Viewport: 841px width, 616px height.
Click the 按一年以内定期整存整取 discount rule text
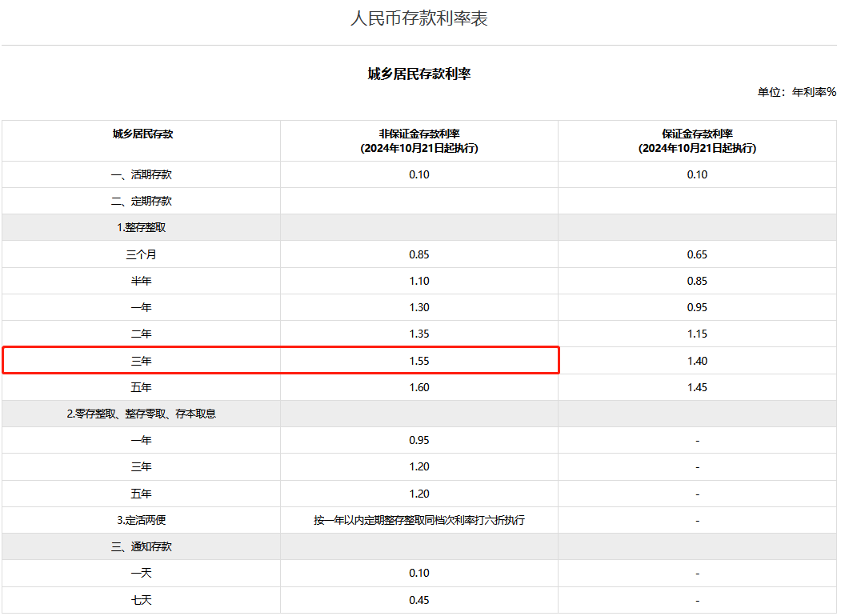click(419, 520)
